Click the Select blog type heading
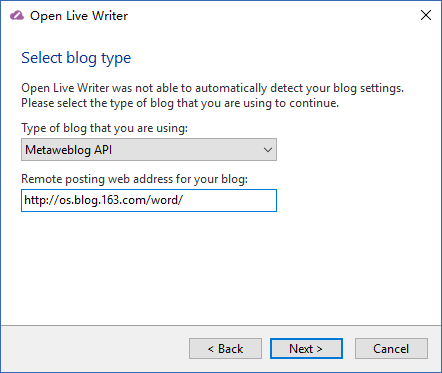This screenshot has width=442, height=373. 76,58
